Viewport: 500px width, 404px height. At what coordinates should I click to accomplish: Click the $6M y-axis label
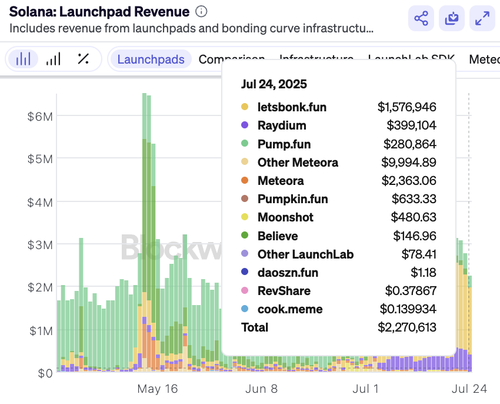pyautogui.click(x=40, y=116)
